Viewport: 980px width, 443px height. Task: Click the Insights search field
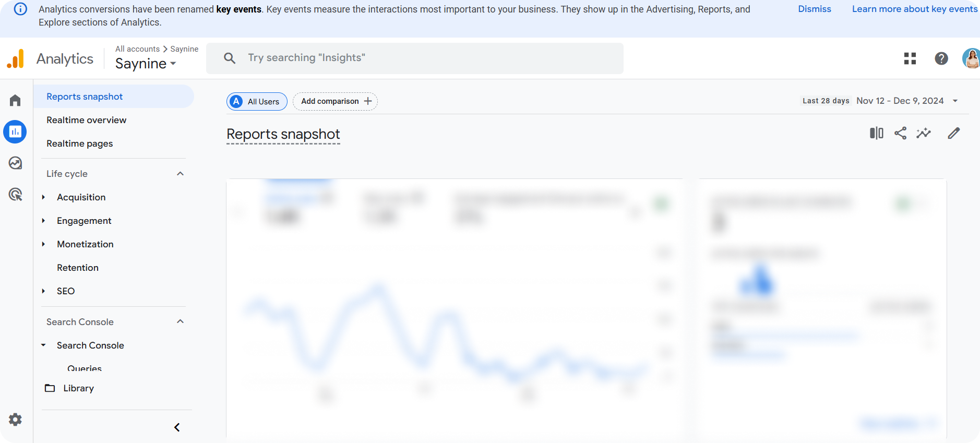[x=415, y=58]
